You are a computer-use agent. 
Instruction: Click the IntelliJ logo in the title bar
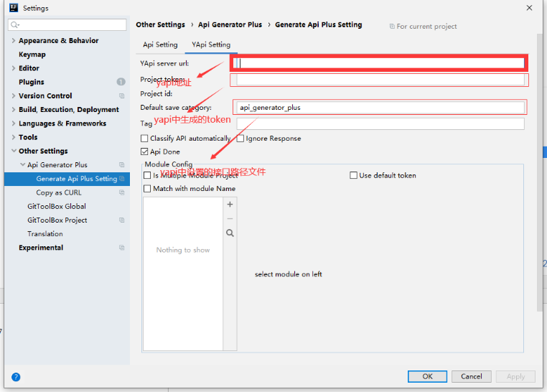[13, 8]
